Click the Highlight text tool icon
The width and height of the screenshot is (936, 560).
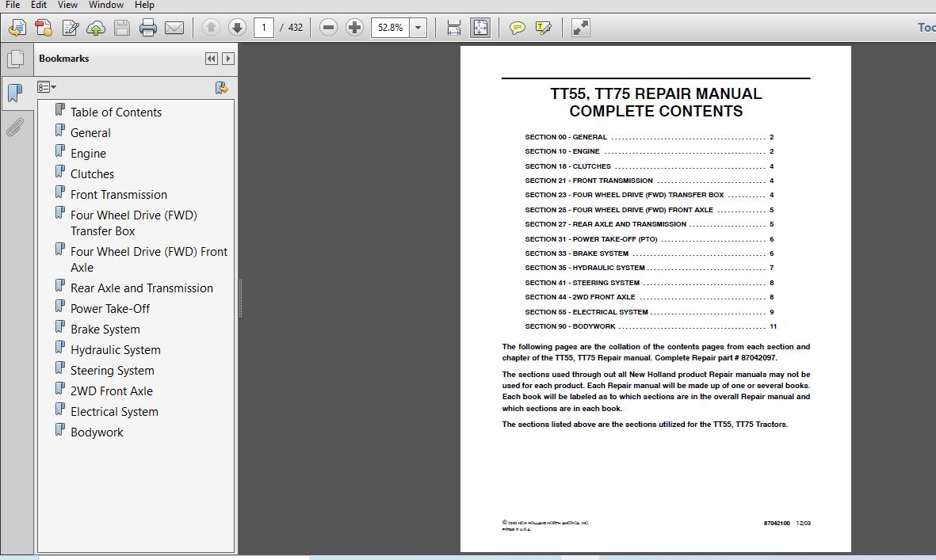(543, 28)
